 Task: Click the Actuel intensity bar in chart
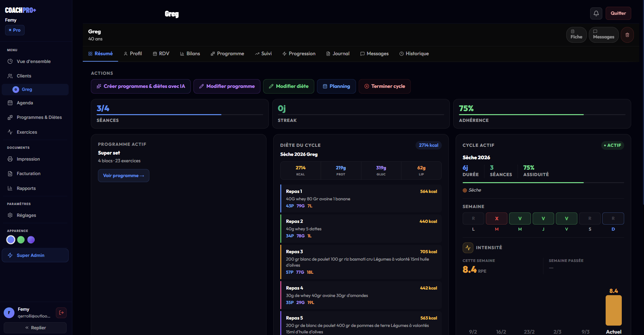614,310
